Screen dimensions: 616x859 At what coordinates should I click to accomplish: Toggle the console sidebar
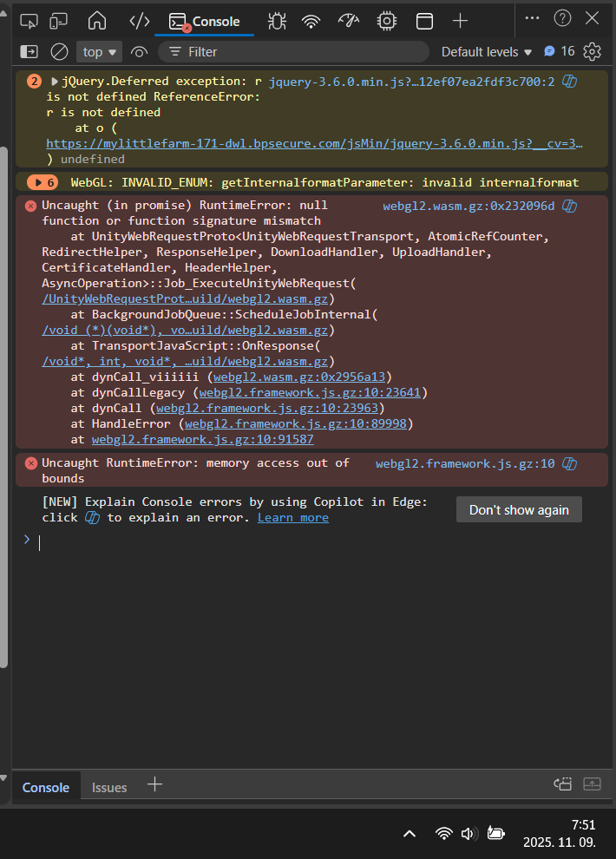pyautogui.click(x=29, y=52)
